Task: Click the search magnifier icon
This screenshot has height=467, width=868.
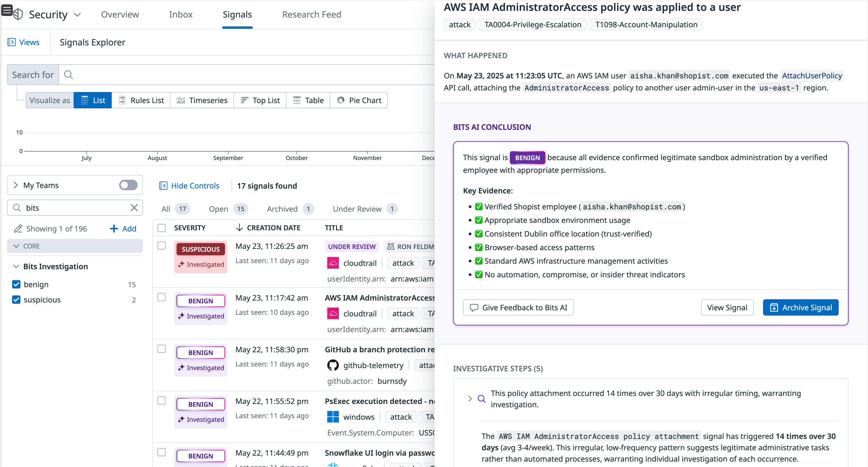Action: pos(68,75)
